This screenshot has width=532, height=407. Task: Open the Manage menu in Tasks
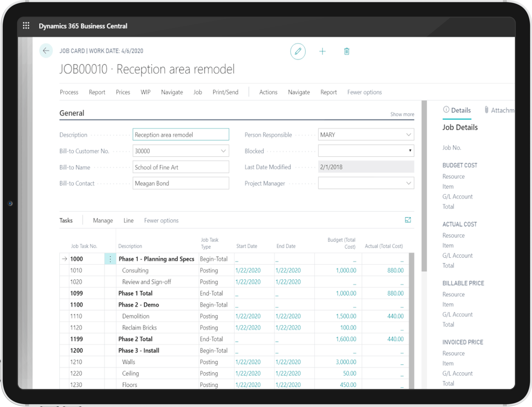(x=103, y=221)
